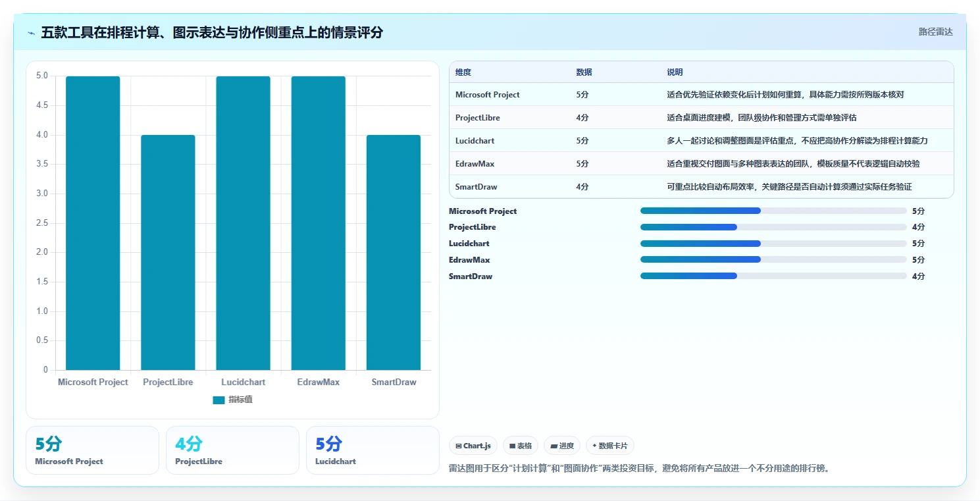The height and width of the screenshot is (501, 980).
Task: Click the description starting 多人一起讨论
Action: [x=797, y=141]
